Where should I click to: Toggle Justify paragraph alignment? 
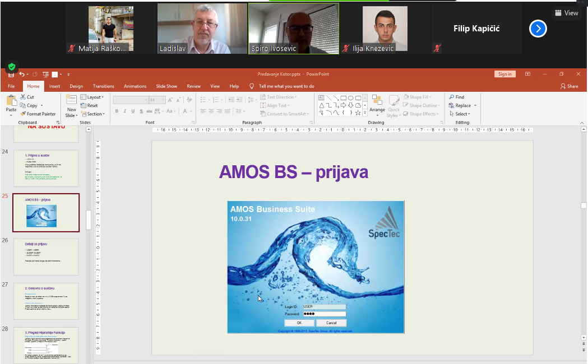tap(227, 111)
